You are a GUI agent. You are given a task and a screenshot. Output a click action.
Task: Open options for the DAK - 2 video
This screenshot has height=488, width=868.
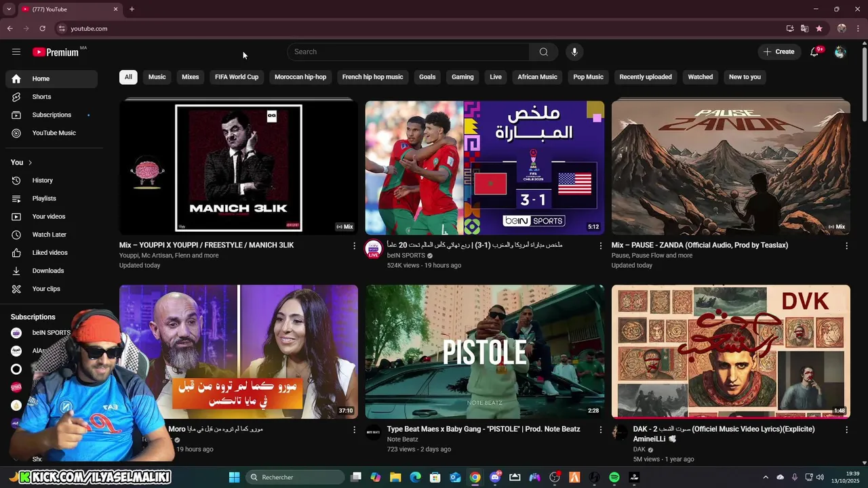click(846, 430)
